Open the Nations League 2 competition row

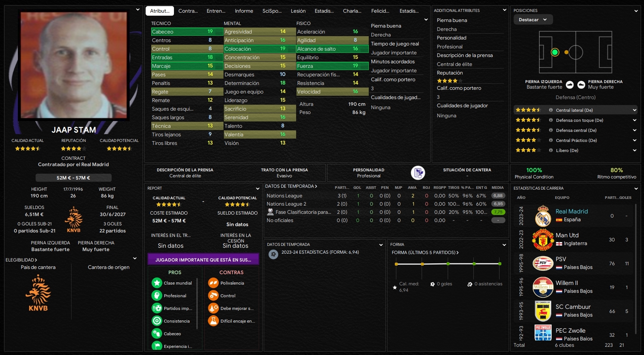pos(386,204)
